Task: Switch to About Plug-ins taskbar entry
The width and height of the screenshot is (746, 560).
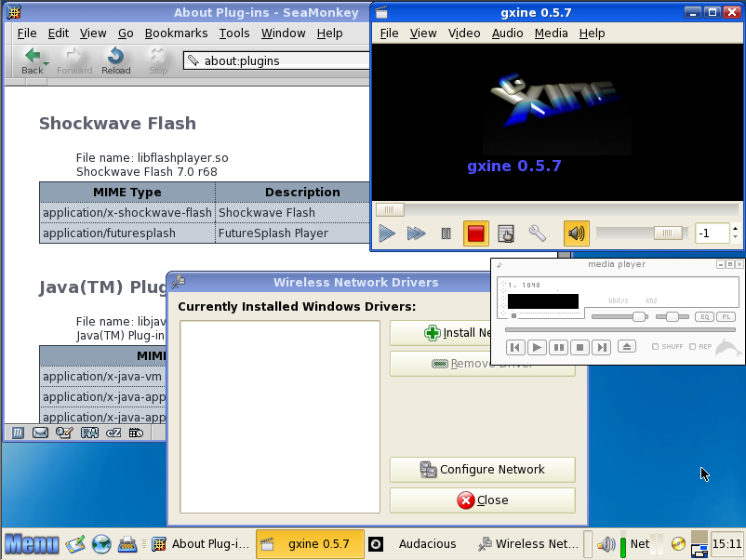Action: (201, 544)
